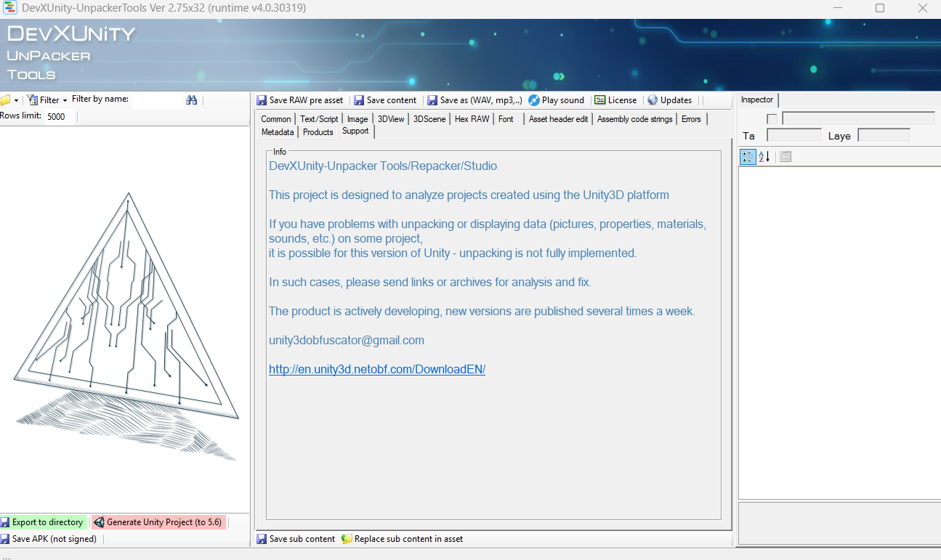Image resolution: width=941 pixels, height=560 pixels.
Task: Select the Inspector tab
Action: click(x=757, y=100)
